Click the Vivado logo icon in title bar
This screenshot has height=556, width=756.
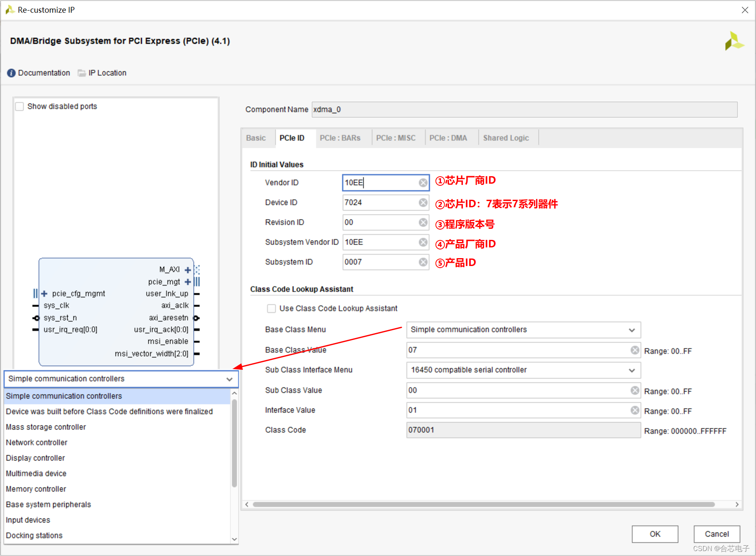tap(10, 10)
